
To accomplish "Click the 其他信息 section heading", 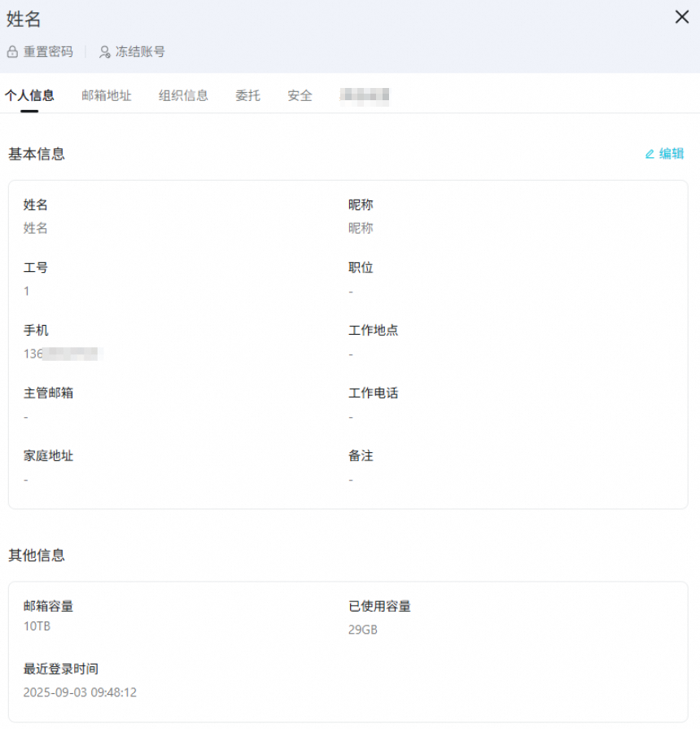I will tap(37, 556).
